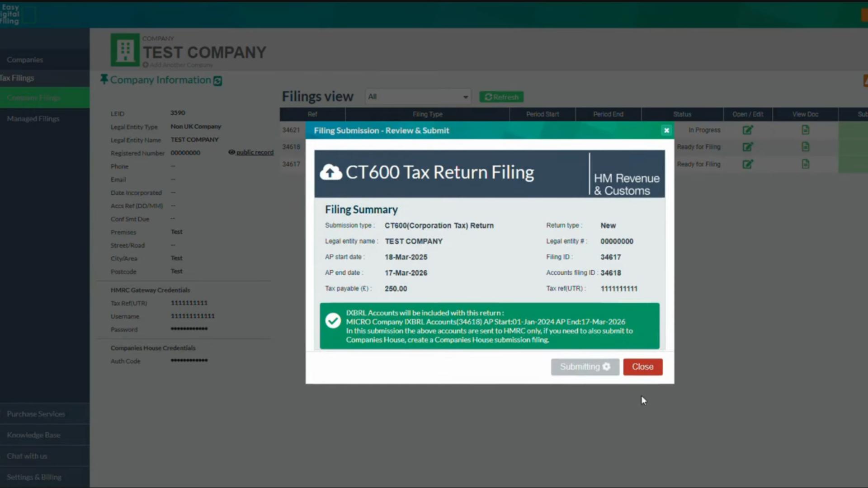Click the Test Company building icon
Viewport: 868px width, 488px height.
124,50
